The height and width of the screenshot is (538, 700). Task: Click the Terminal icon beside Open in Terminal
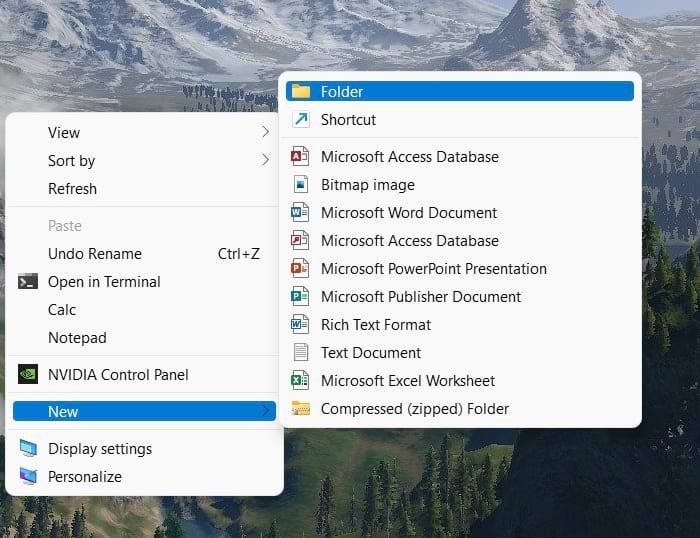click(x=28, y=282)
